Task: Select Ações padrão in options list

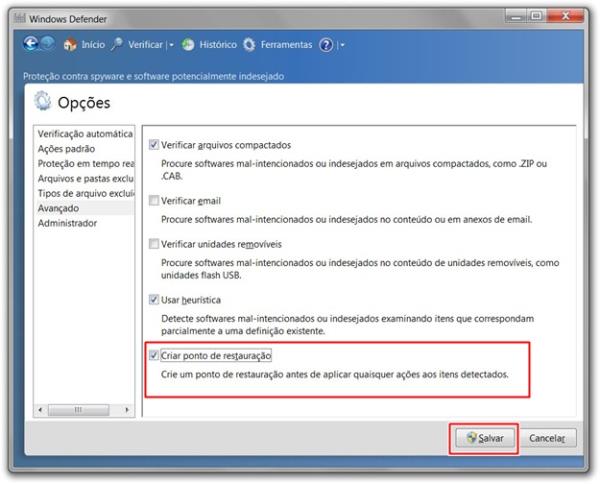Action: pyautogui.click(x=85, y=149)
